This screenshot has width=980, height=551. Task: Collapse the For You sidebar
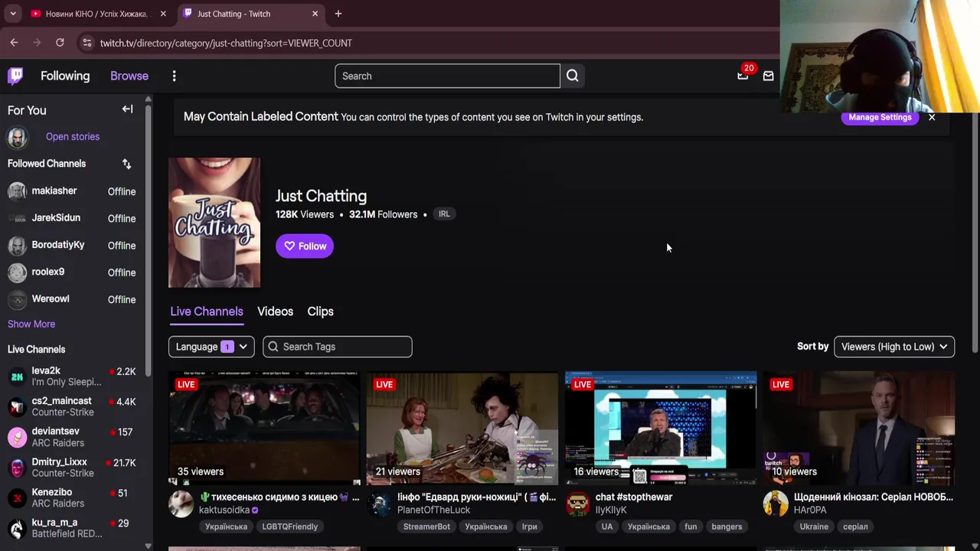pos(127,109)
